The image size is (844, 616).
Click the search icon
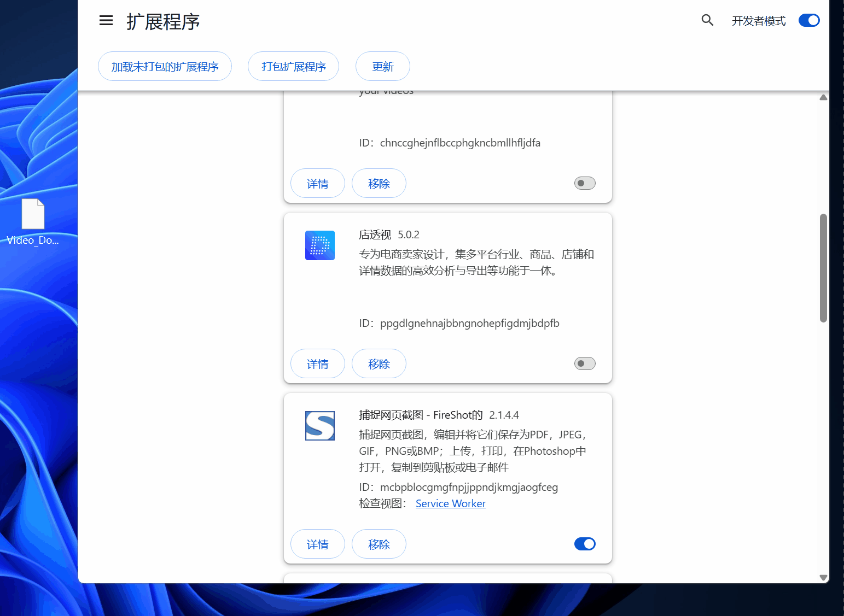[707, 20]
